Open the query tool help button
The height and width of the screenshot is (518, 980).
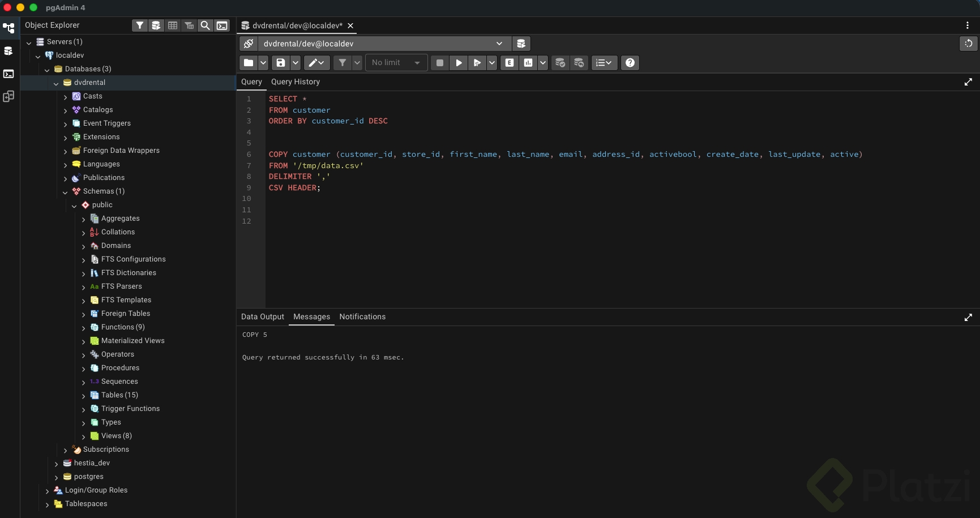630,63
